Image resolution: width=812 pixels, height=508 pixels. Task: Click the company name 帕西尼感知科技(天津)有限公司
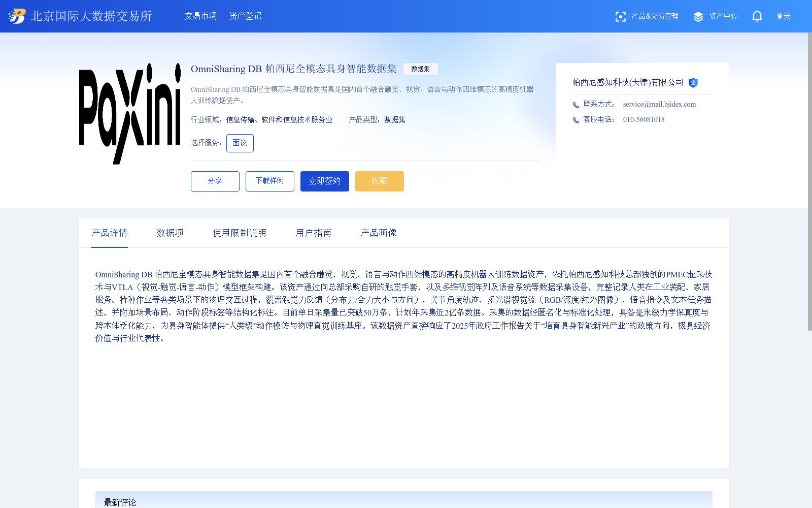[628, 82]
